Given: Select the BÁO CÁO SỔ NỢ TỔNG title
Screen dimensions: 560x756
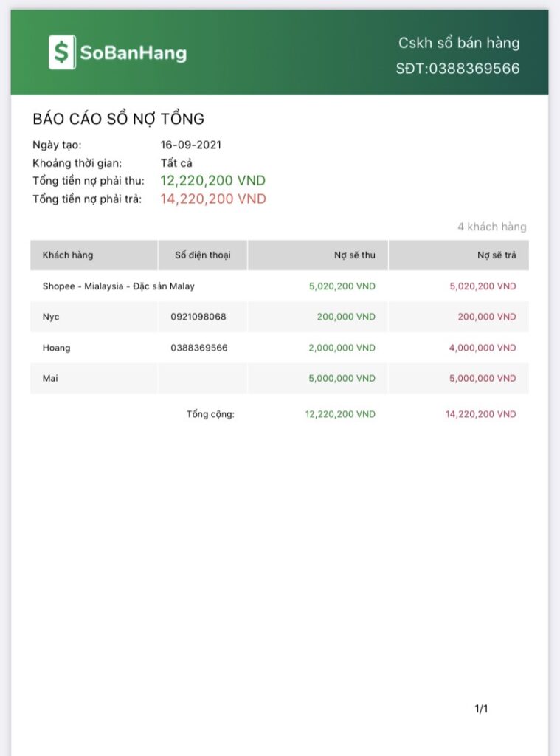Looking at the screenshot, I should [118, 119].
